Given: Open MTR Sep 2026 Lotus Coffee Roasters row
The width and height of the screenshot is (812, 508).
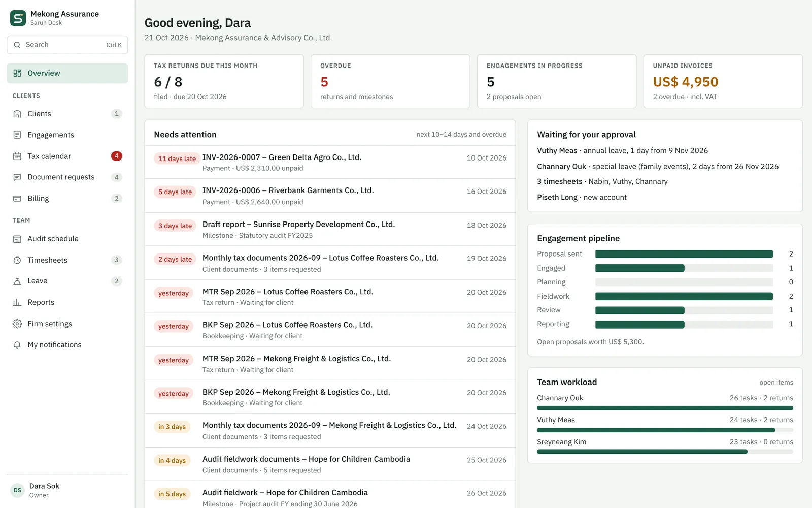Looking at the screenshot, I should 330,297.
